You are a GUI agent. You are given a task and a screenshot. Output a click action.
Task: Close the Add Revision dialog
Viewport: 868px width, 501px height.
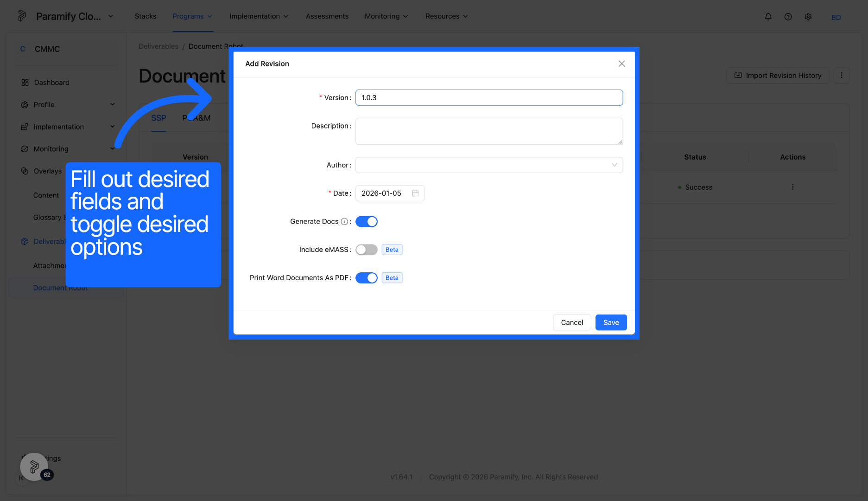pos(622,64)
